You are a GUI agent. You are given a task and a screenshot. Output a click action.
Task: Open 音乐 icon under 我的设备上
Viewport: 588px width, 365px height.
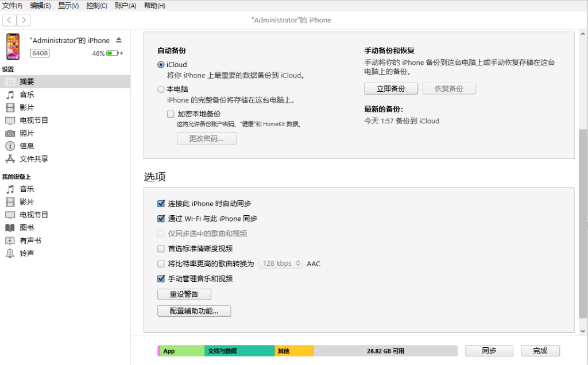pyautogui.click(x=10, y=189)
